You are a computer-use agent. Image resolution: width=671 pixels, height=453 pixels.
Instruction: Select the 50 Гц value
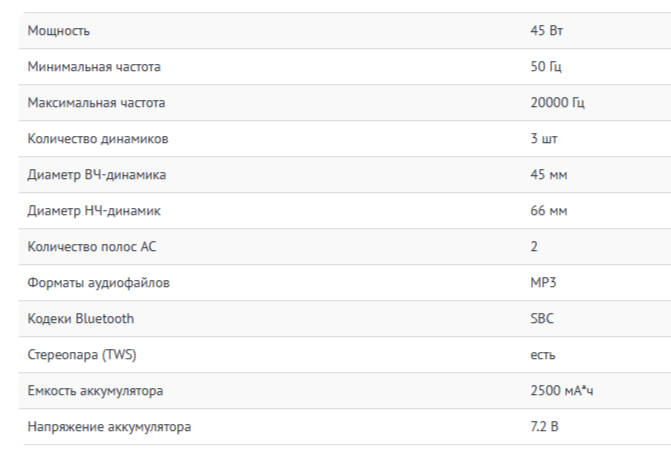tap(546, 67)
